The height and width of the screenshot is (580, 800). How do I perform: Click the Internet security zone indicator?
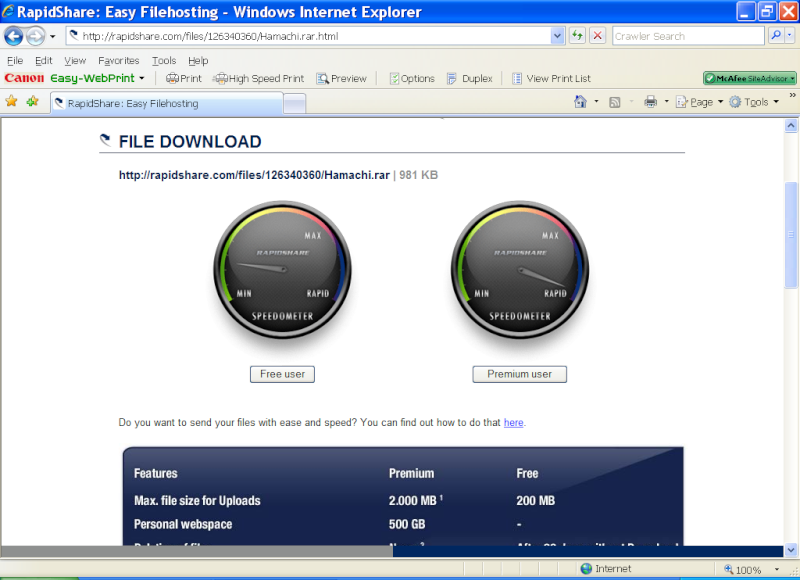[606, 568]
